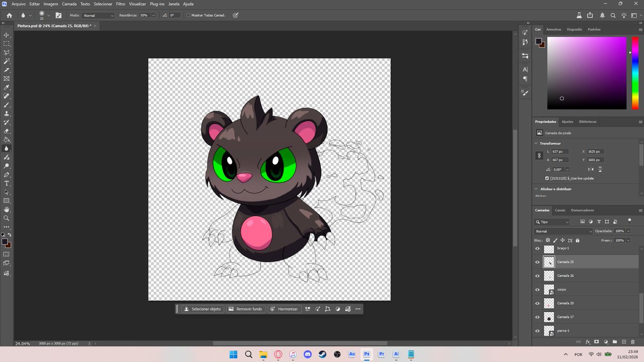Screen dimensions: 644x362
Task: Select the Eraser tool
Action: 6,131
